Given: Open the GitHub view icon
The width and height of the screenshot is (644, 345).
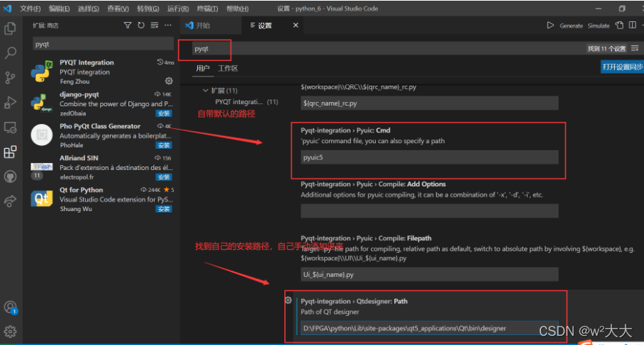Looking at the screenshot, I should pyautogui.click(x=10, y=177).
